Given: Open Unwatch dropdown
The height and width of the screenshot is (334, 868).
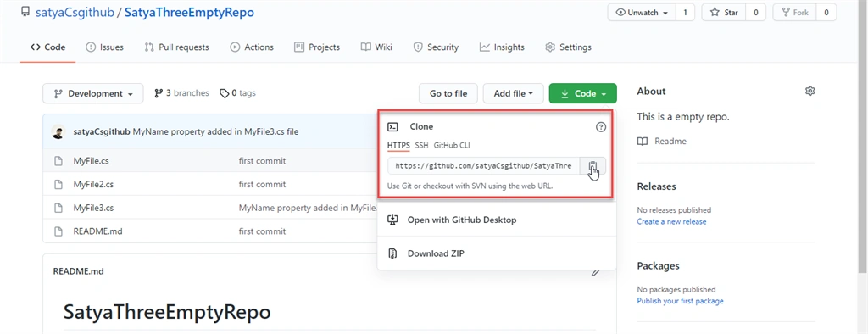Looking at the screenshot, I should click(x=641, y=12).
